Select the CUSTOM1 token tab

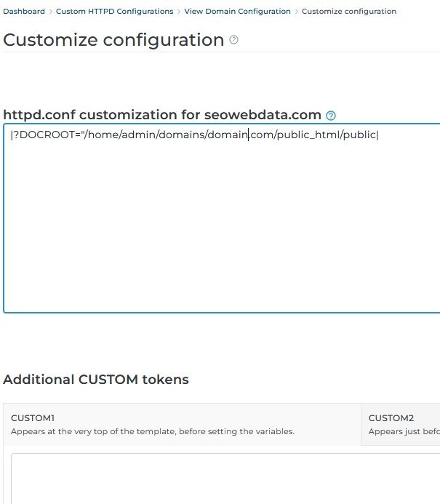point(182,424)
